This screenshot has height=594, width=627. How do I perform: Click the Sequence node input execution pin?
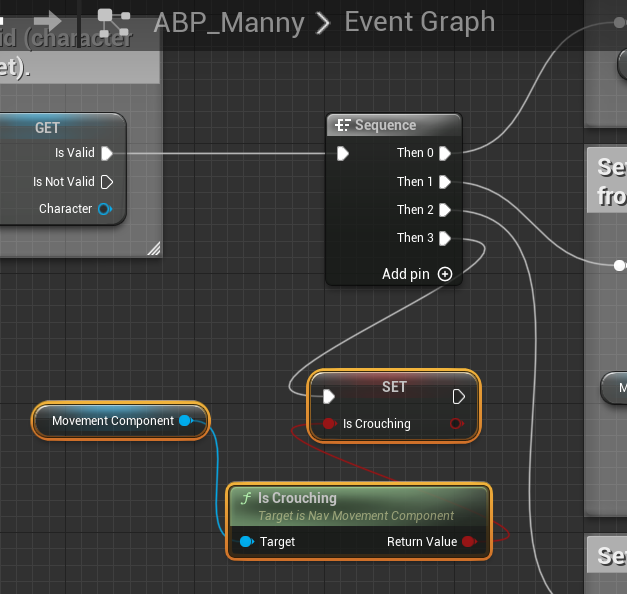coord(343,153)
